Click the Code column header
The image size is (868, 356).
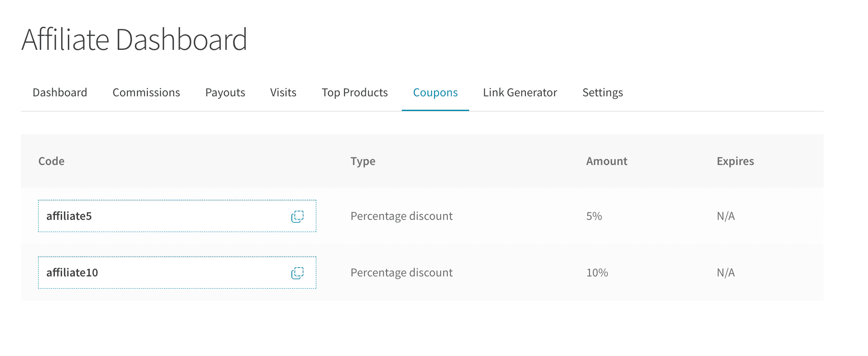[x=52, y=161]
